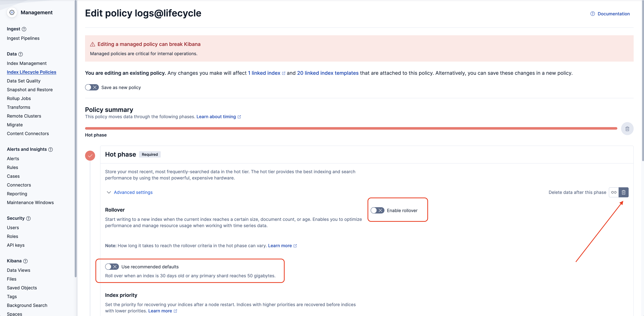Click the policy summary trash icon
Screen dimensions: 644x316
627,129
